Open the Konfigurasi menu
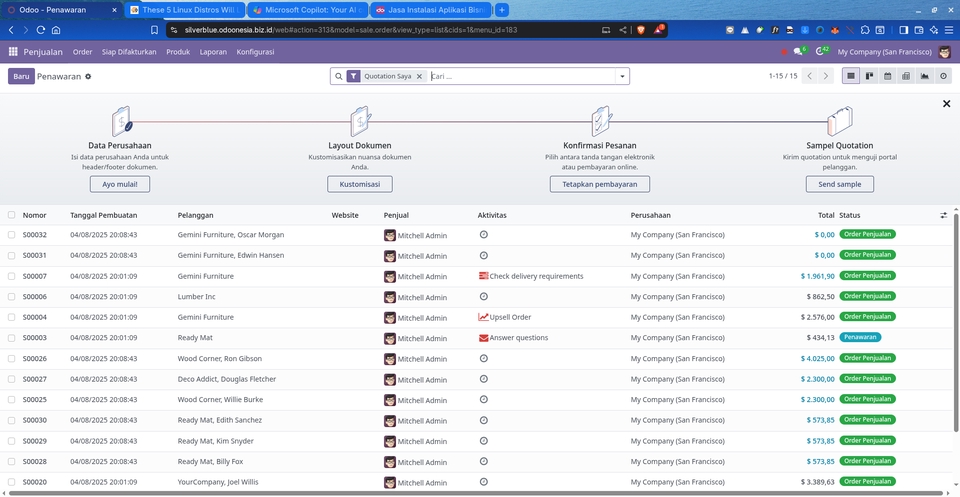 coord(256,51)
